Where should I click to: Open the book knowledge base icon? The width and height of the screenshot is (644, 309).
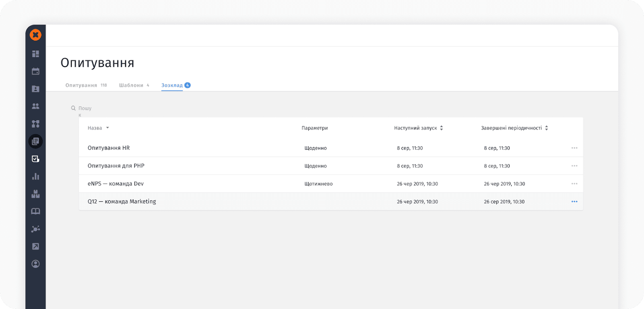coord(35,212)
